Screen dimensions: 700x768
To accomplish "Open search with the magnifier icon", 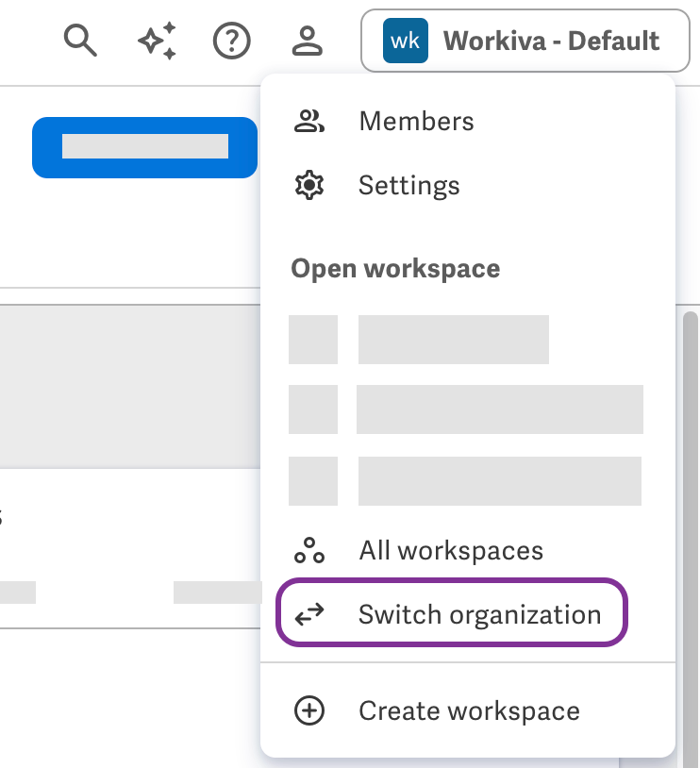I will (x=80, y=41).
